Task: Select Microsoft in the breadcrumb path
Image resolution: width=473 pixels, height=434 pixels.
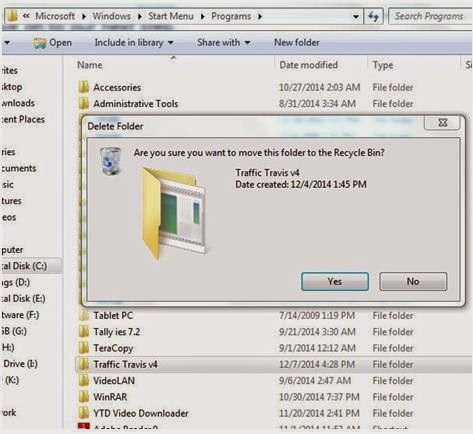Action: (x=55, y=16)
